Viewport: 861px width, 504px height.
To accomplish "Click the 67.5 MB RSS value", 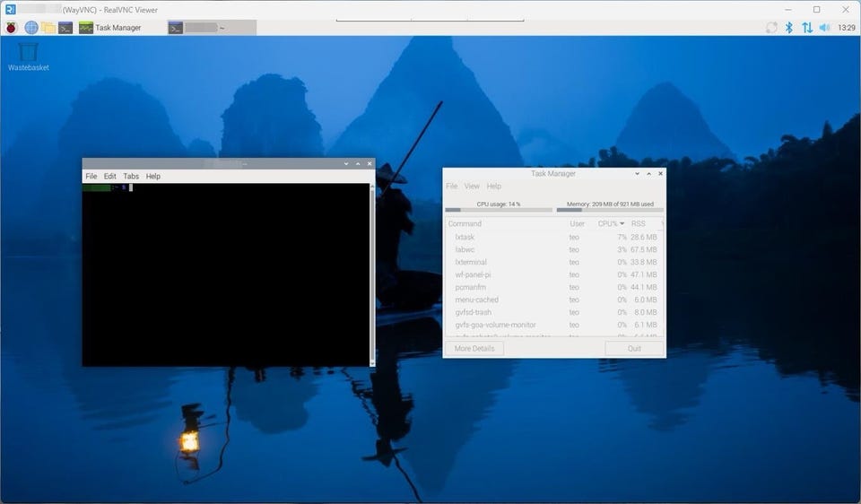I will click(644, 250).
